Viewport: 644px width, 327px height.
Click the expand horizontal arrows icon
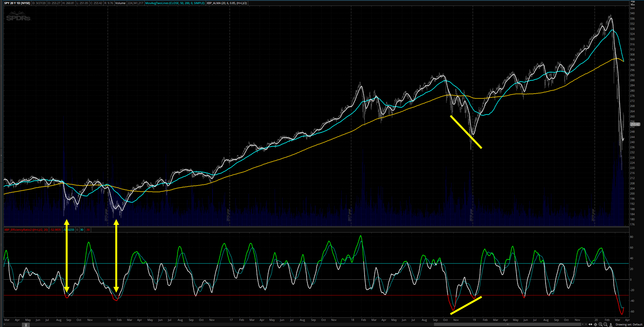pos(590,324)
